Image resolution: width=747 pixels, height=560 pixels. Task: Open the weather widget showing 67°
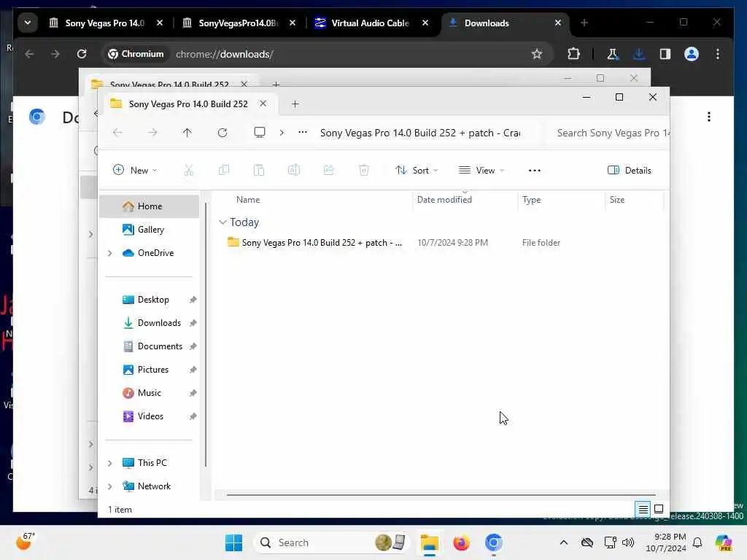pyautogui.click(x=25, y=542)
